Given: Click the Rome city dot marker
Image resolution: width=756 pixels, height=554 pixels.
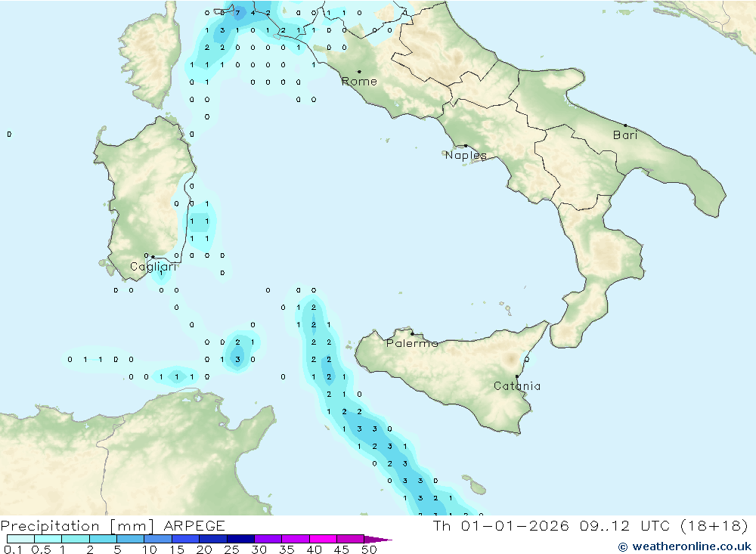Looking at the screenshot, I should click(359, 71).
